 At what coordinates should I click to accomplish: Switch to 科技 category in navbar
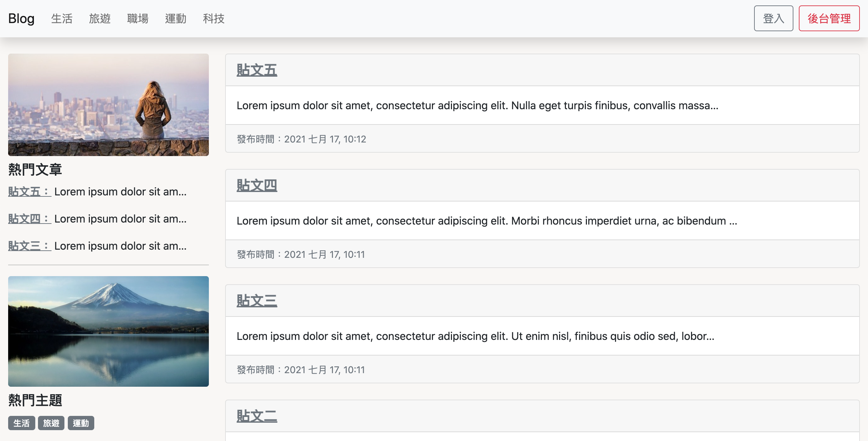(x=214, y=18)
